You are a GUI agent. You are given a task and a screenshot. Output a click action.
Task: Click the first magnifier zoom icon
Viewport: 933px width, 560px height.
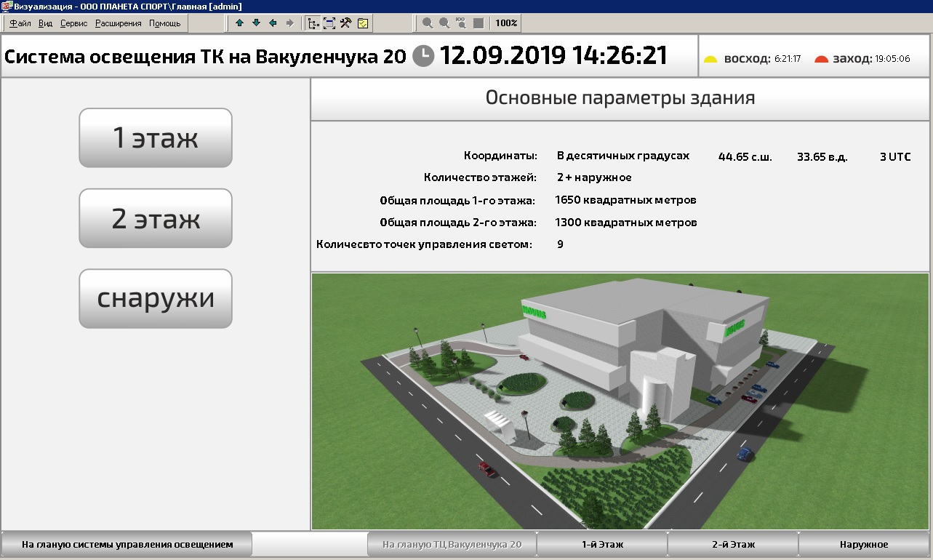pyautogui.click(x=428, y=23)
